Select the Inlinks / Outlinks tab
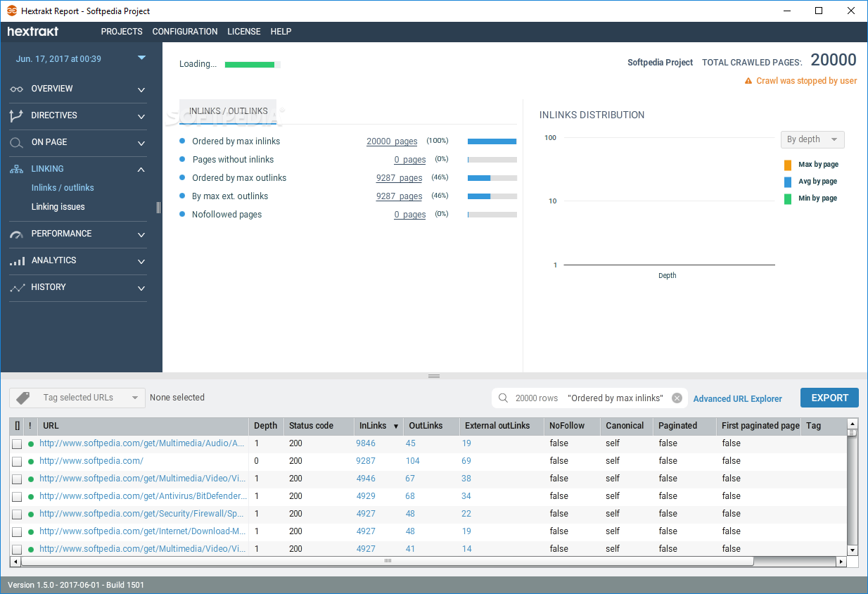The height and width of the screenshot is (594, 868). [228, 111]
